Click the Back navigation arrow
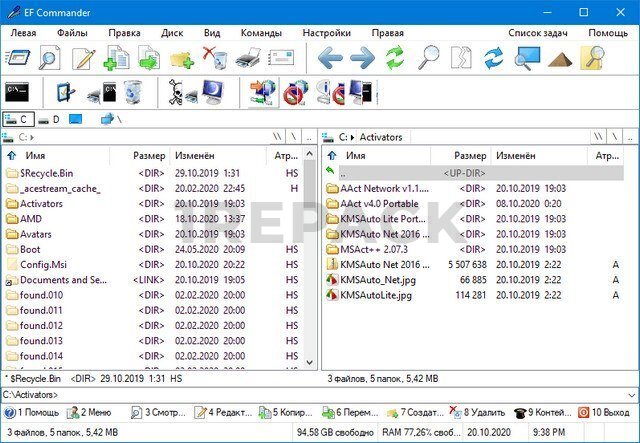 click(x=330, y=59)
